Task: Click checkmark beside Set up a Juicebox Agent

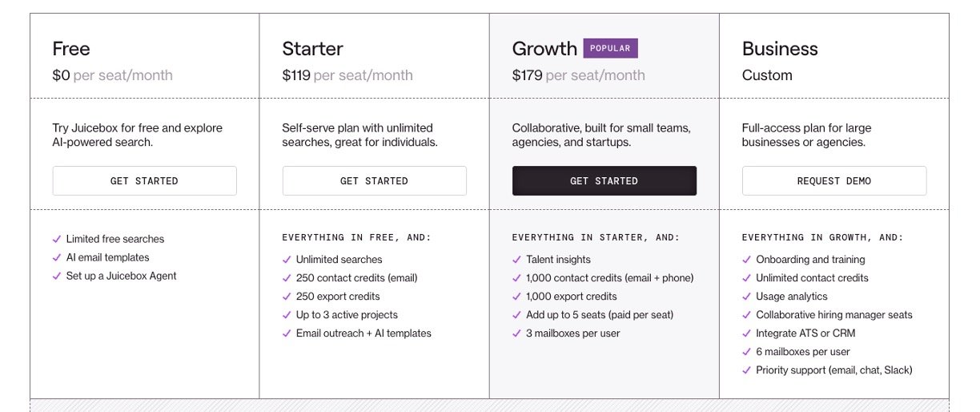Action: [x=57, y=276]
